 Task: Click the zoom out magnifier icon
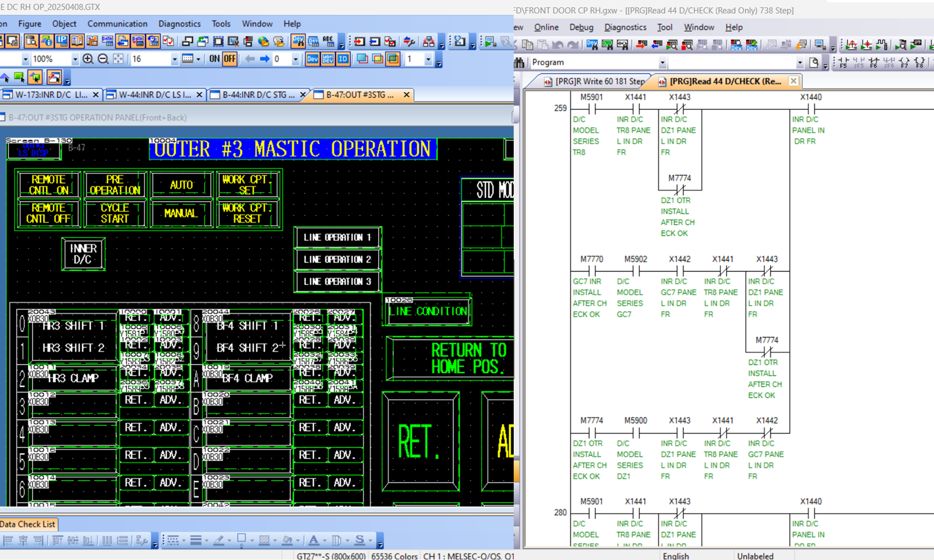pyautogui.click(x=103, y=59)
